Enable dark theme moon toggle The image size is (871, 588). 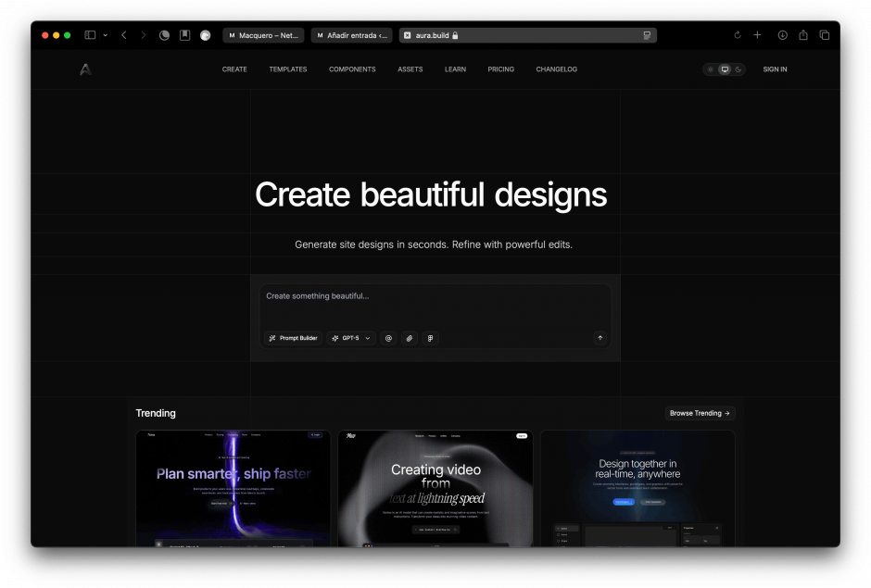pyautogui.click(x=738, y=69)
